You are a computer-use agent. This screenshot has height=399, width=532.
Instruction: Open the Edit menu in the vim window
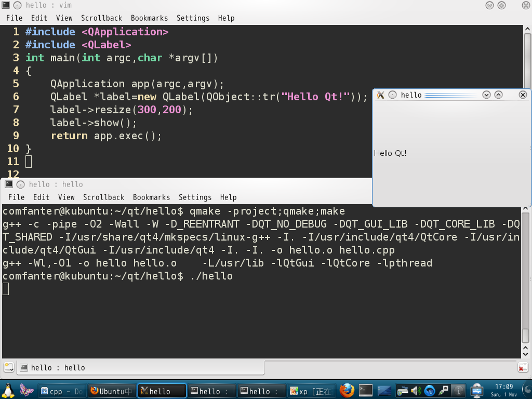(39, 18)
